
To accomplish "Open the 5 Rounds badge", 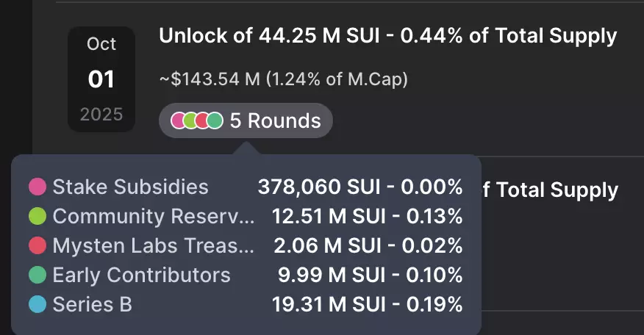I will tap(246, 120).
